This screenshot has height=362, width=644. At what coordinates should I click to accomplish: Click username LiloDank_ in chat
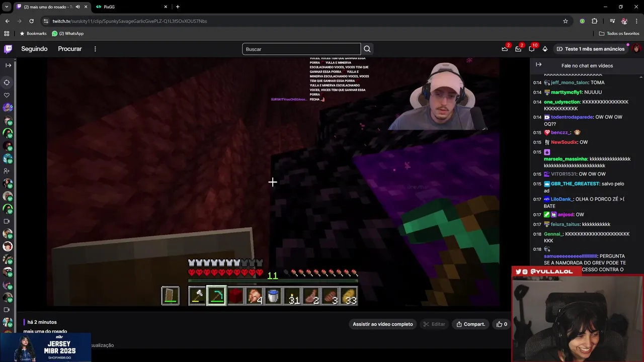pyautogui.click(x=561, y=200)
